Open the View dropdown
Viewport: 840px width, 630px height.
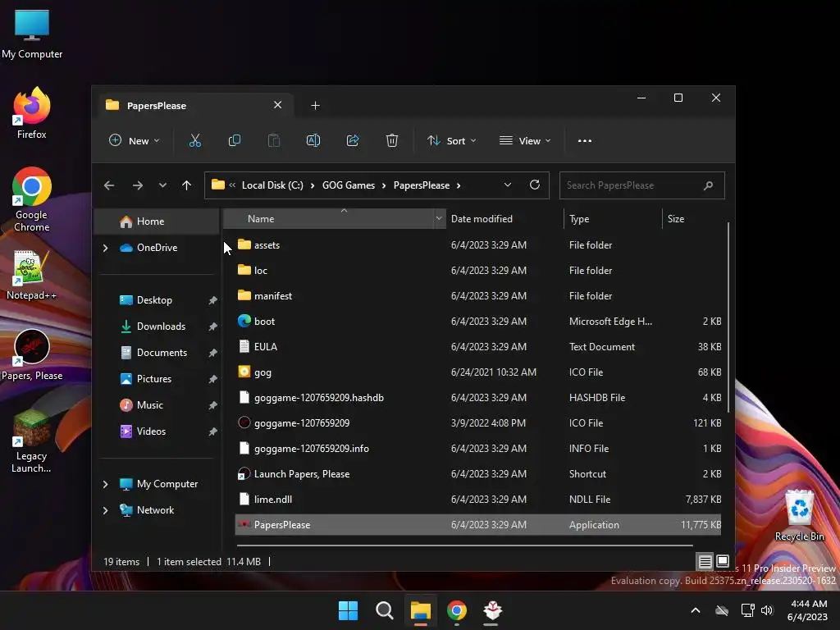click(525, 141)
